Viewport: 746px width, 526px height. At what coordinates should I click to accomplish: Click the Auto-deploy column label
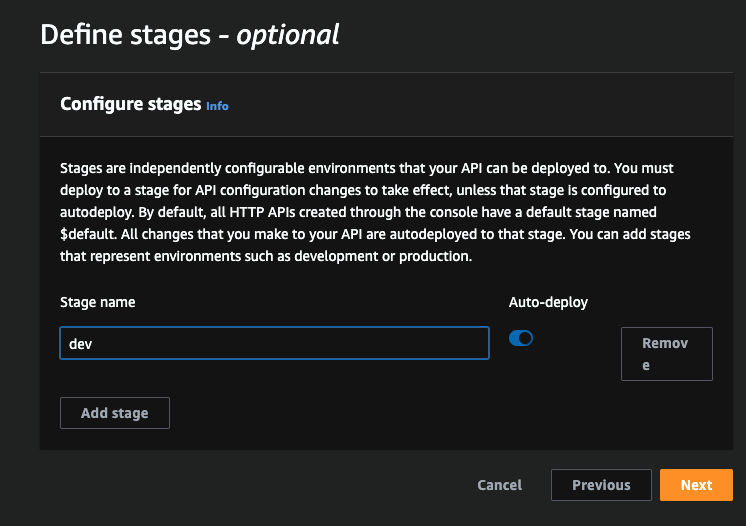tap(548, 301)
